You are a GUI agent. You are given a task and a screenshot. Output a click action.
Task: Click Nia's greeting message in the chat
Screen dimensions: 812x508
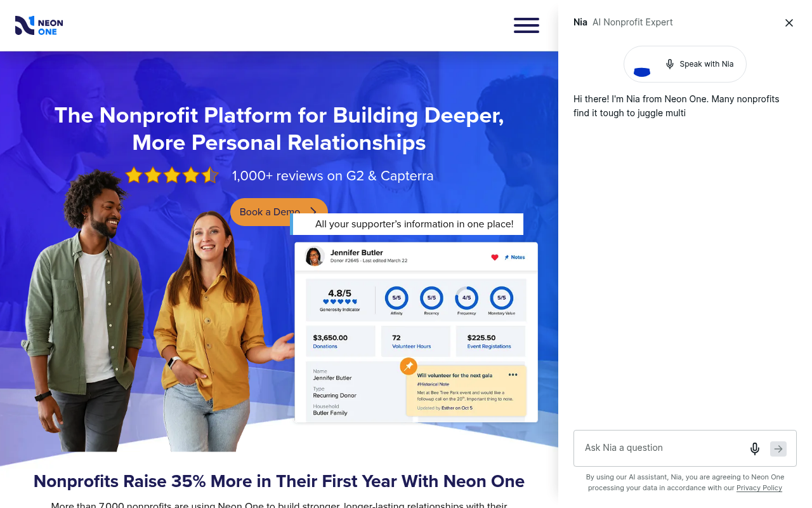tap(676, 106)
